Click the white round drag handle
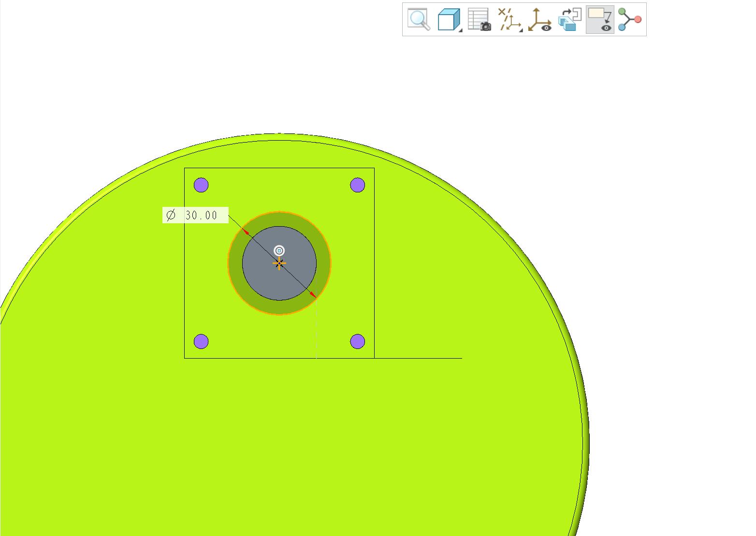 279,251
